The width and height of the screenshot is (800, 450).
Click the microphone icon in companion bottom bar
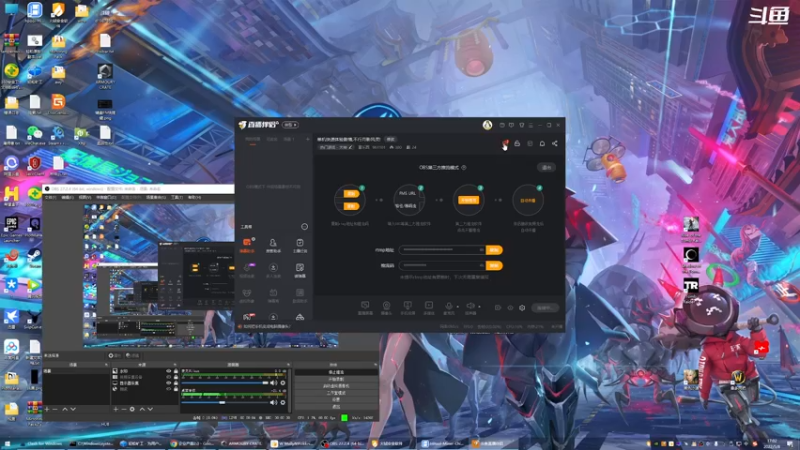(x=448, y=306)
